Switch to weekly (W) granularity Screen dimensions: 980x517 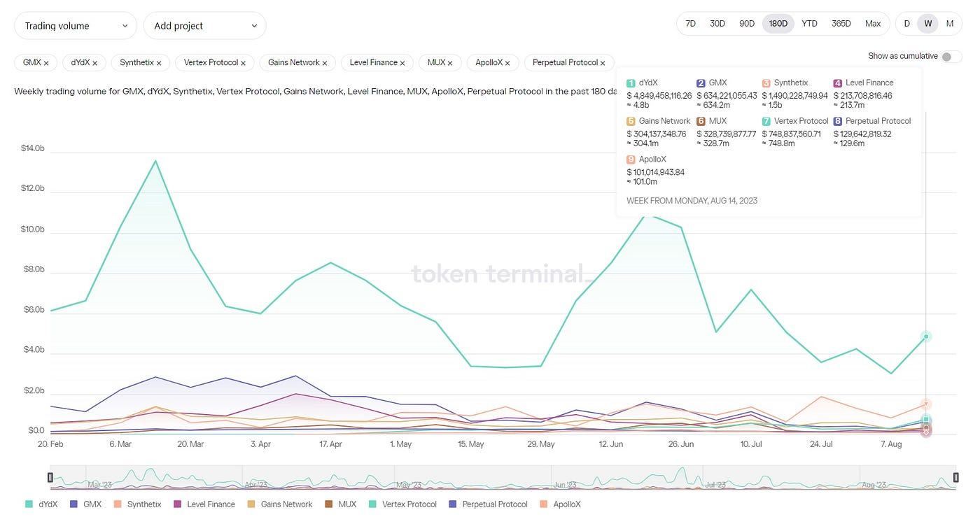[928, 24]
